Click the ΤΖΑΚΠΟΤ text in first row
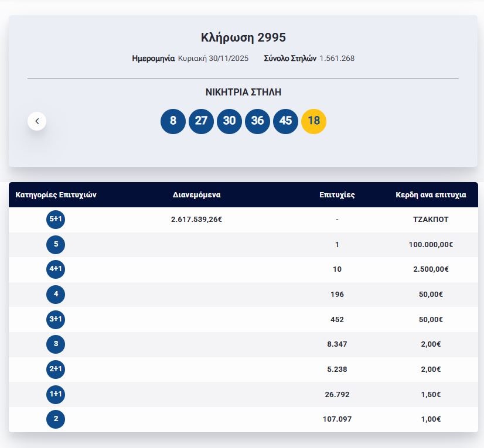484x448 pixels. (431, 220)
